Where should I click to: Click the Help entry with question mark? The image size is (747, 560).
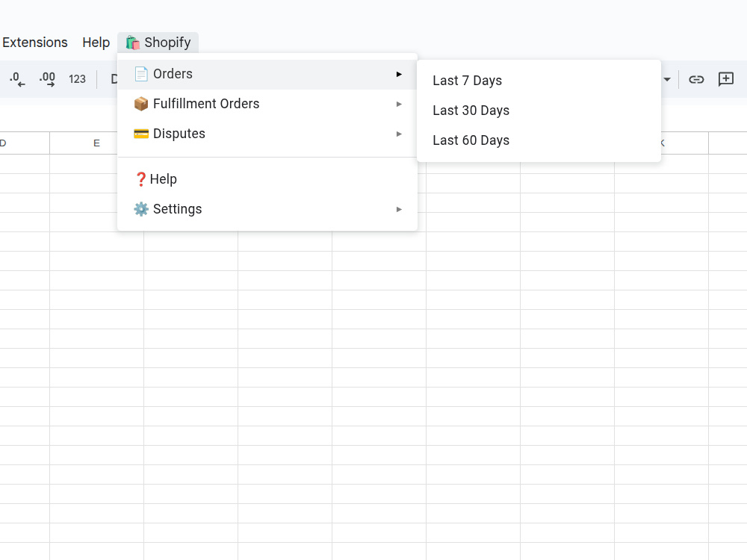pyautogui.click(x=267, y=179)
